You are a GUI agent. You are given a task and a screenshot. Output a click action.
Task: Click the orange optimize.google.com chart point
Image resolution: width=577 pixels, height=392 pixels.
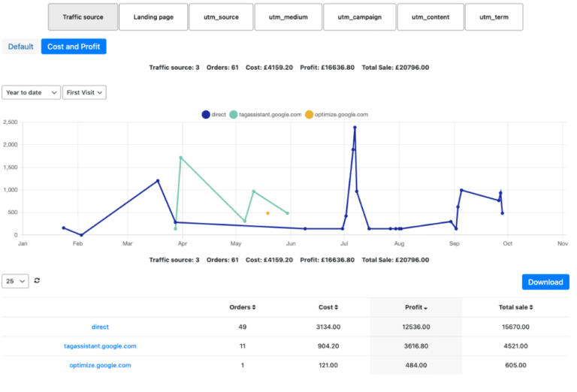[x=268, y=213]
